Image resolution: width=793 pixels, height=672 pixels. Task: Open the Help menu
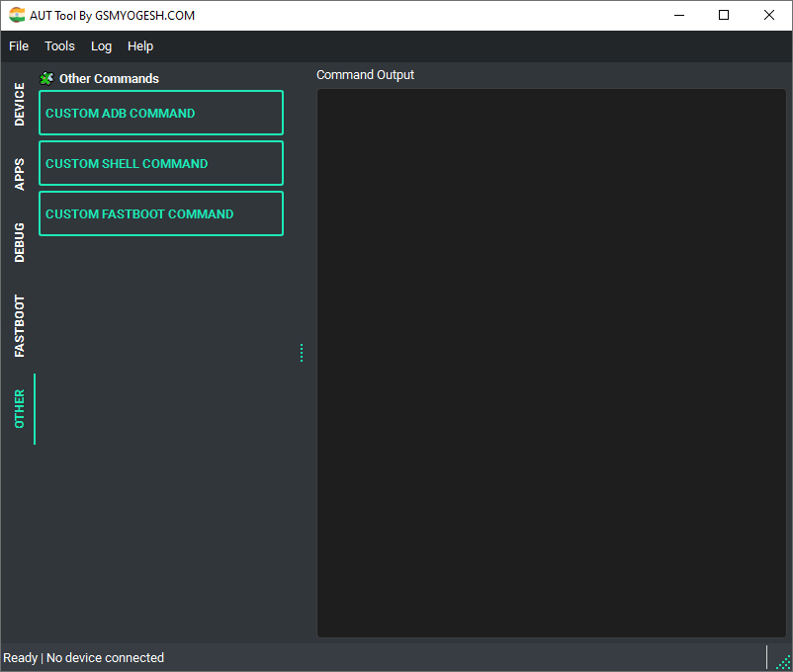(x=140, y=45)
